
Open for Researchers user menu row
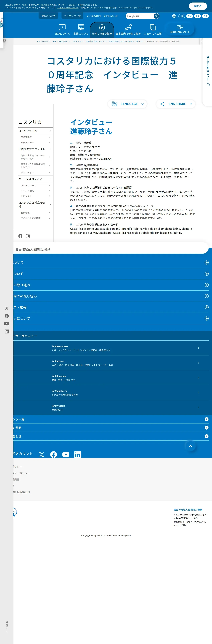pyautogui.click(x=111, y=348)
